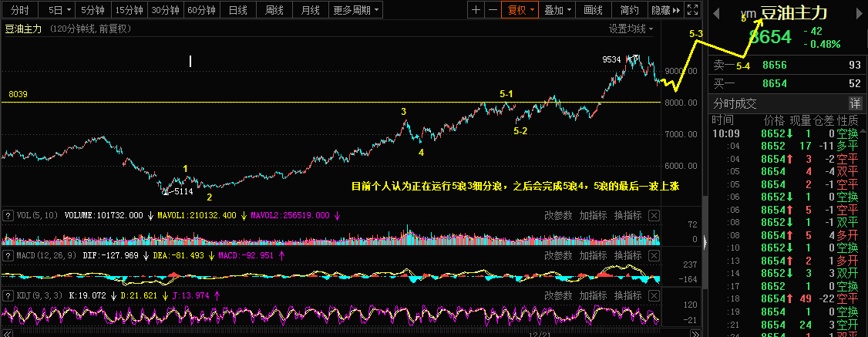Open help for VOL indicator
Viewport: 868px width, 337px height.
(x=8, y=215)
